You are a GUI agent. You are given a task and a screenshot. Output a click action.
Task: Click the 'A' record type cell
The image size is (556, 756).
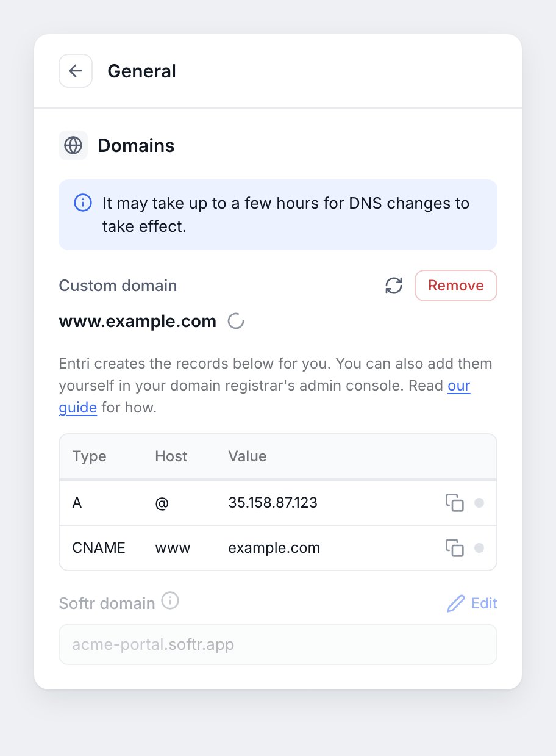pyautogui.click(x=77, y=503)
